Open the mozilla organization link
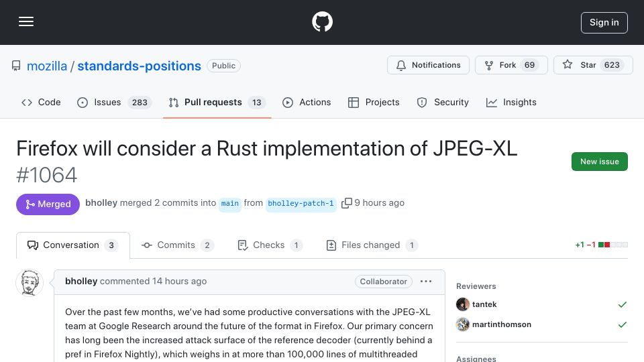This screenshot has height=362, width=644. point(47,66)
